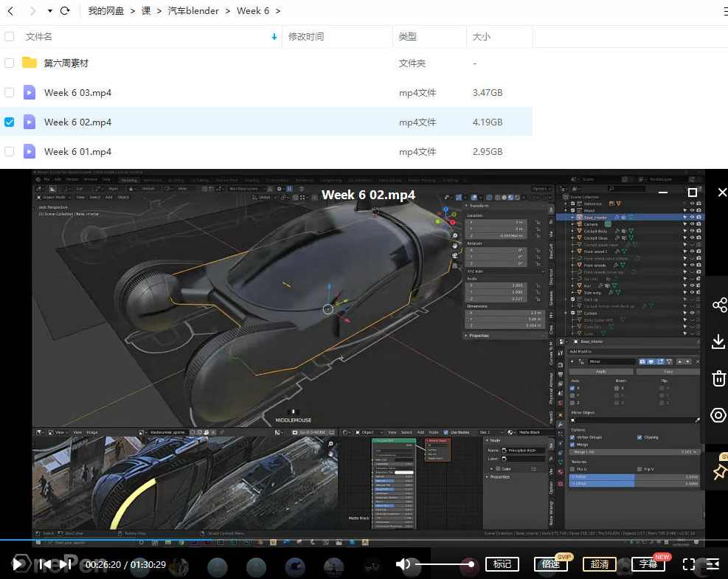Image resolution: width=728 pixels, height=579 pixels.
Task: Download the video with the download icon
Action: click(718, 341)
